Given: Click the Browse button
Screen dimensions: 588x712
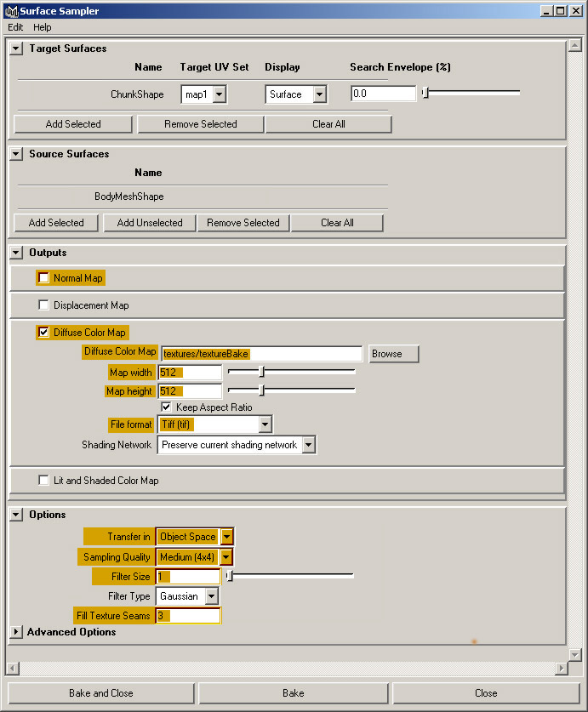Looking at the screenshot, I should pyautogui.click(x=393, y=354).
